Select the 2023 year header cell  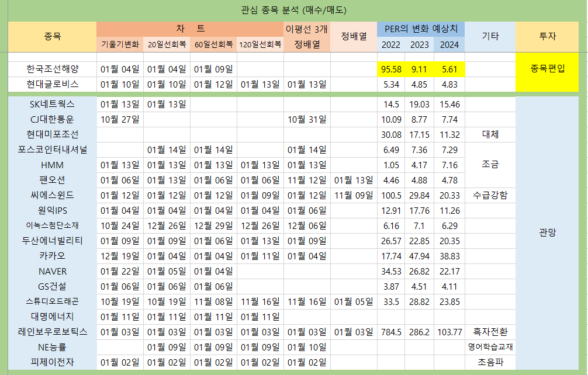point(419,44)
